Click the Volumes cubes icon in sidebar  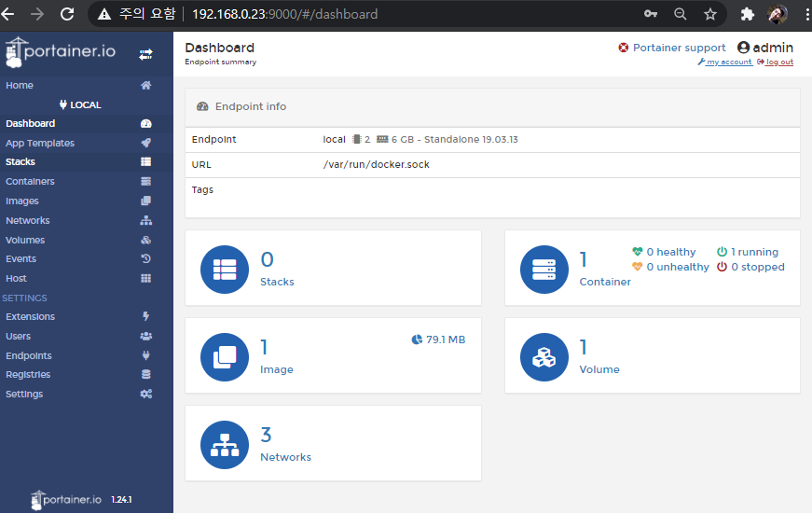coord(146,240)
